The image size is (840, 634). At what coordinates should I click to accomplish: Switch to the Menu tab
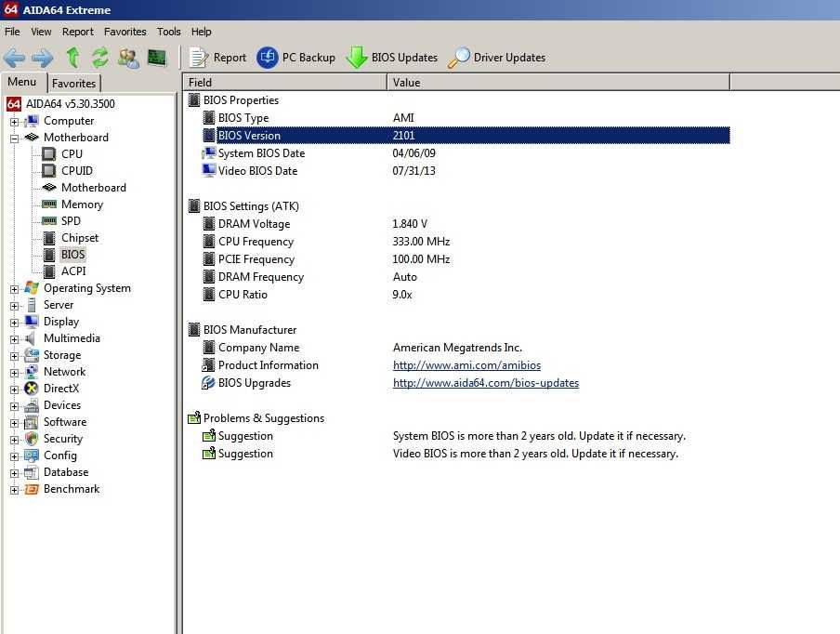pyautogui.click(x=22, y=82)
